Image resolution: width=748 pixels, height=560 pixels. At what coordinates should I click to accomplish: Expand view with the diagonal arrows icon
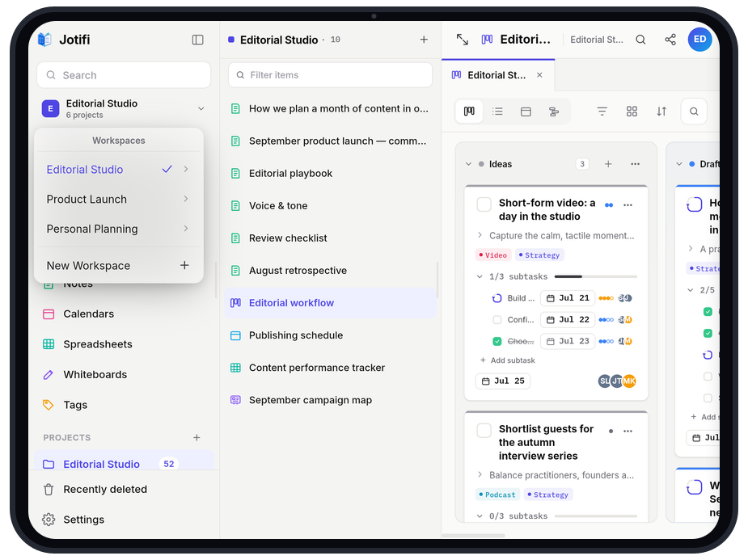(463, 40)
